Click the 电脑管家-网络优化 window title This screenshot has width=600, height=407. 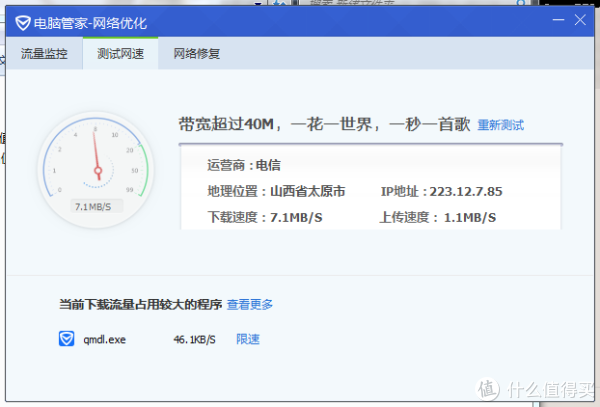tap(90, 23)
